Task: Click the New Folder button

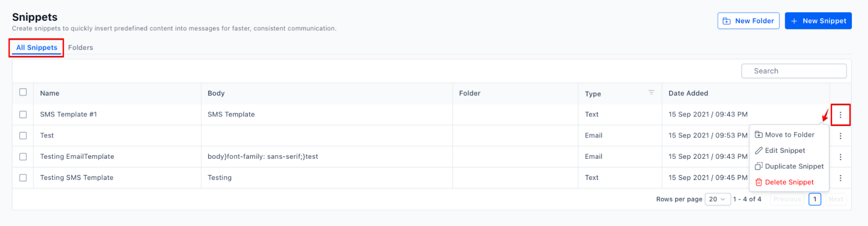Action: coord(748,21)
